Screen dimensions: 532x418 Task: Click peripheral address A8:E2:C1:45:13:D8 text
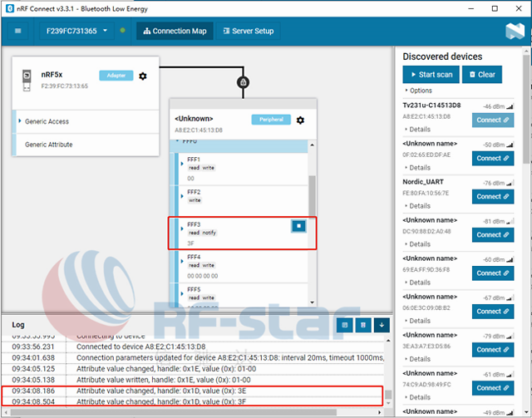point(199,130)
